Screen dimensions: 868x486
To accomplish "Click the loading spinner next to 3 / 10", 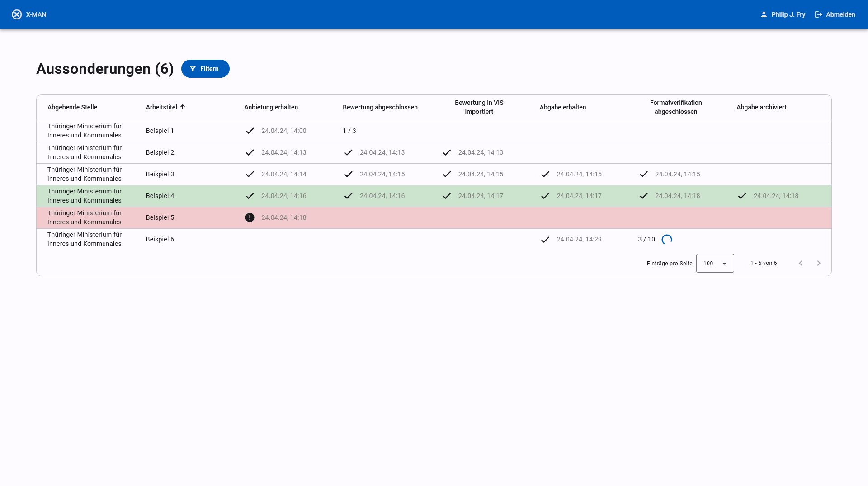I will point(667,239).
